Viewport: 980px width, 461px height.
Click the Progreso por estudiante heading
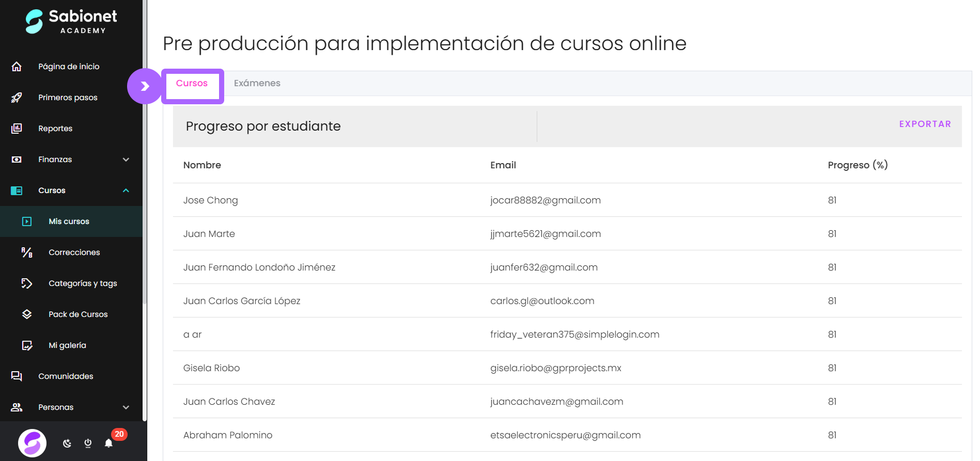263,126
